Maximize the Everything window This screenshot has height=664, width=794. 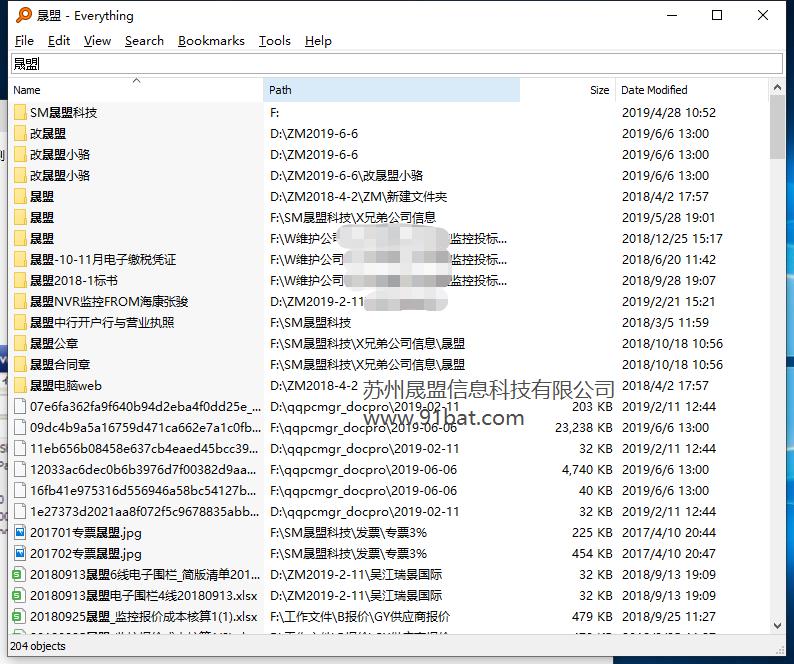pos(717,15)
